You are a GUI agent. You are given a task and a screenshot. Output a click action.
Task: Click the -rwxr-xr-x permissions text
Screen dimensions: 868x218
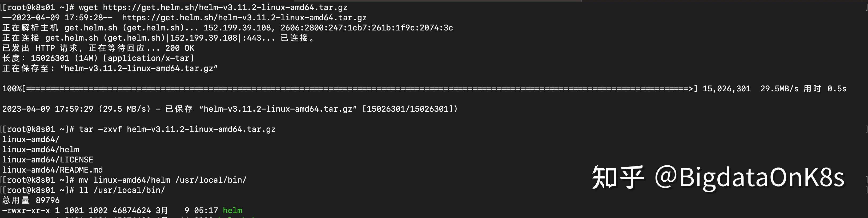click(26, 210)
